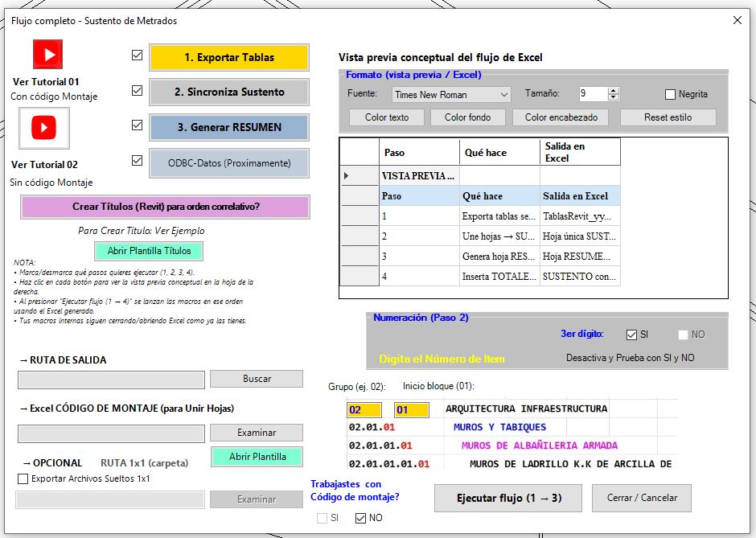Screen dimensions: 756x538
Task: Click code 02.01.01.01.01 text
Action: coord(389,464)
